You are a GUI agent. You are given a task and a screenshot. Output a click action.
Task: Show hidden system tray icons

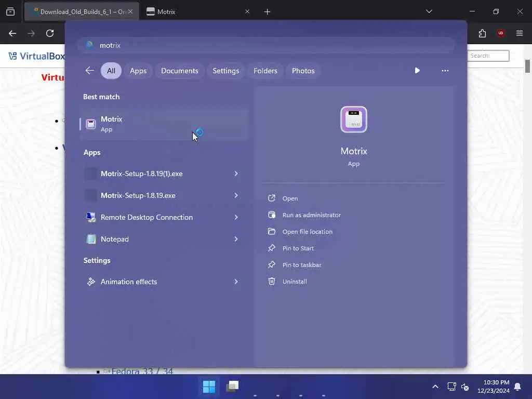[x=435, y=387]
